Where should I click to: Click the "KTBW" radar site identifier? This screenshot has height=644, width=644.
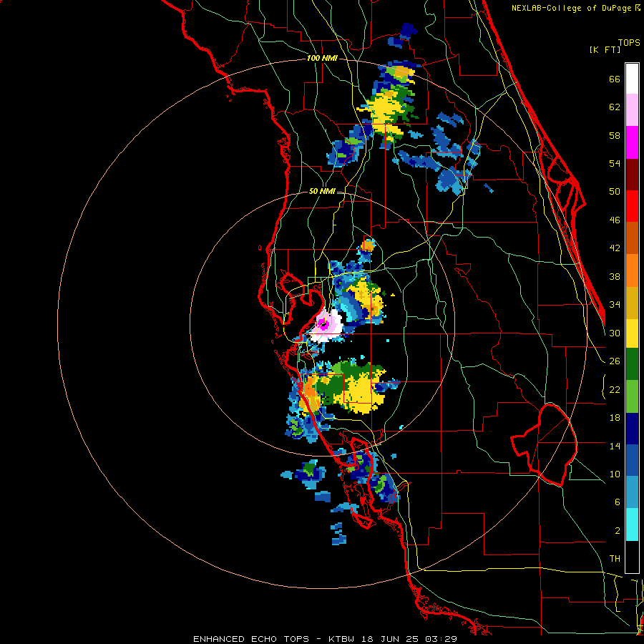coord(341,639)
